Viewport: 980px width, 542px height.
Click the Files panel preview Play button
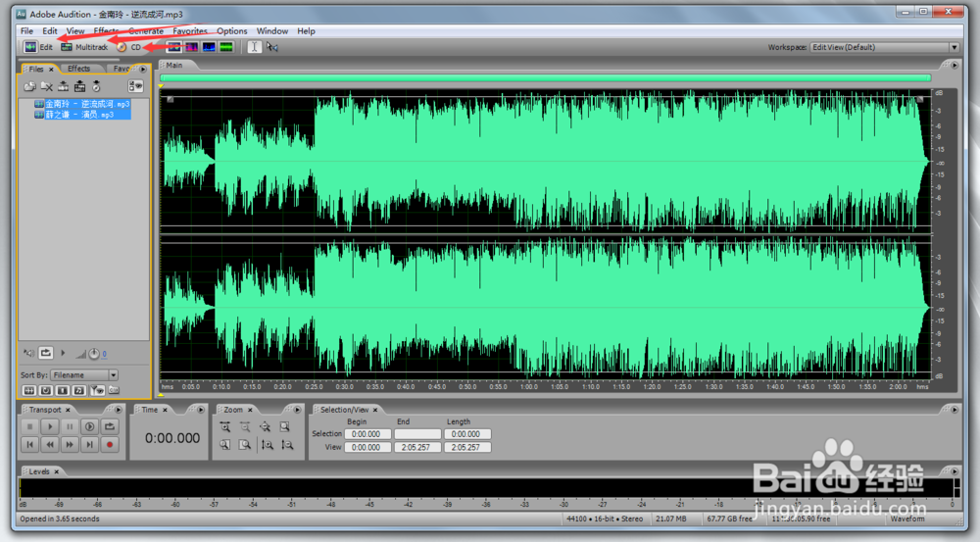(x=63, y=353)
